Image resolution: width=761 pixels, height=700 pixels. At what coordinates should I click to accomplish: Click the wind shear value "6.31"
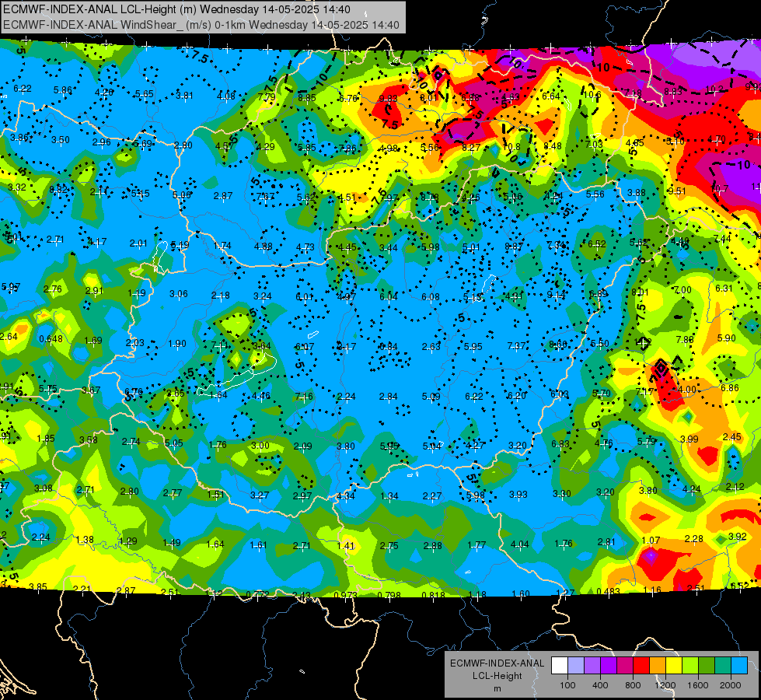click(x=724, y=288)
